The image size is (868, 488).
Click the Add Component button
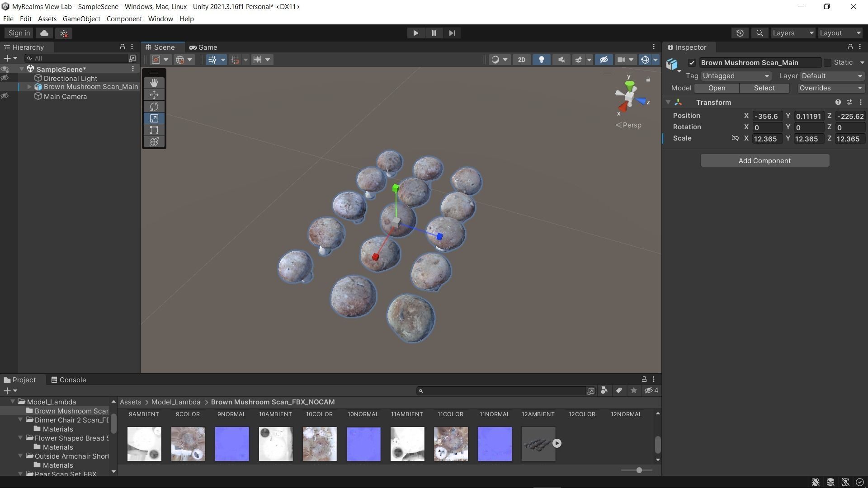click(x=764, y=161)
